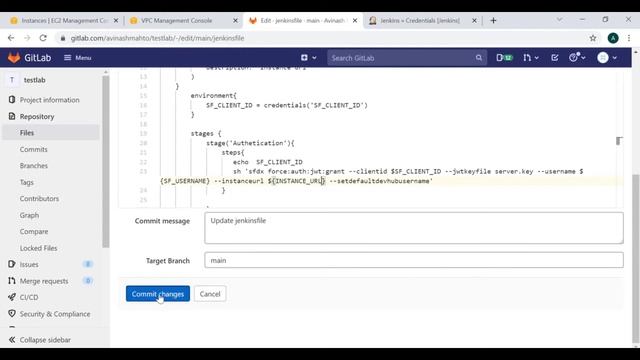
Task: Open the Repository sidebar section
Action: tap(37, 117)
